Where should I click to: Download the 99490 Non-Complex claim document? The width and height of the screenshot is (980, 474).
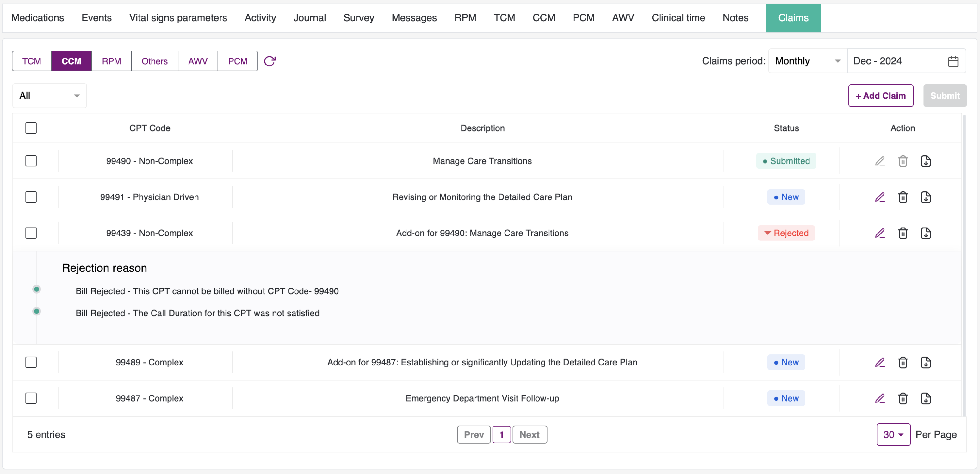point(925,161)
